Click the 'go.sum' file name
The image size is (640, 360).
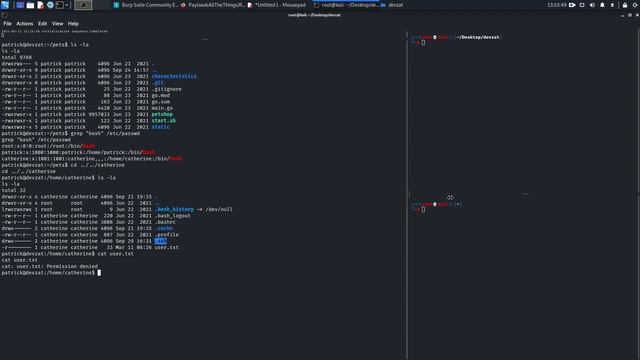[161, 102]
